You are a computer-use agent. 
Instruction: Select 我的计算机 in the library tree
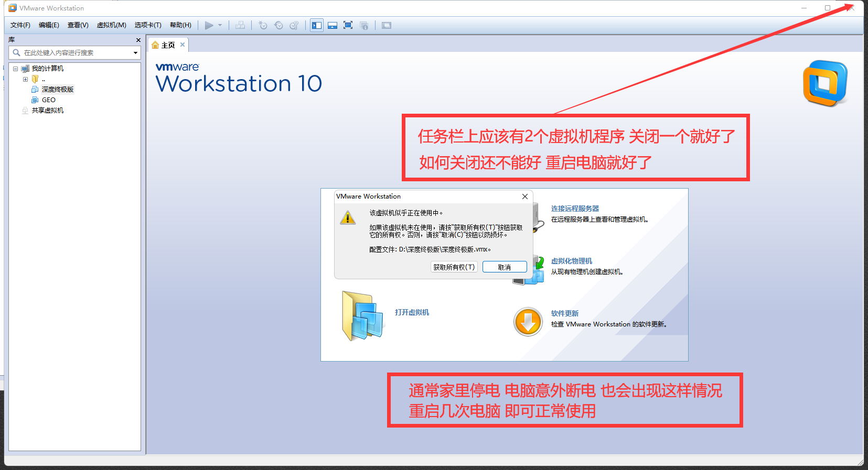pyautogui.click(x=48, y=69)
